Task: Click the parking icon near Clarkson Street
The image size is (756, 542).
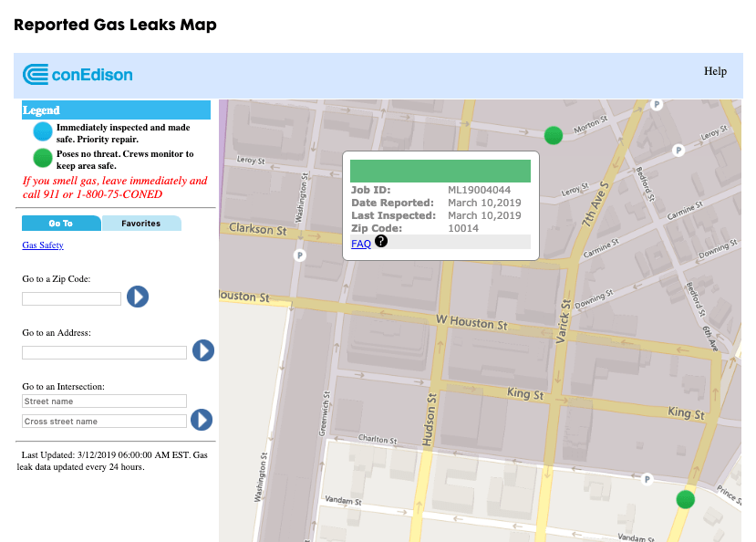Action: 300,255
